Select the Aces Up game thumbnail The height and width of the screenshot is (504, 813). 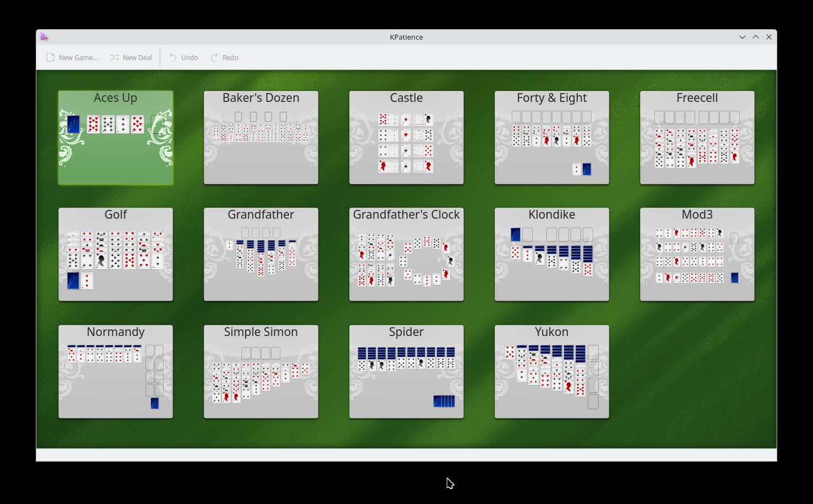coord(116,138)
